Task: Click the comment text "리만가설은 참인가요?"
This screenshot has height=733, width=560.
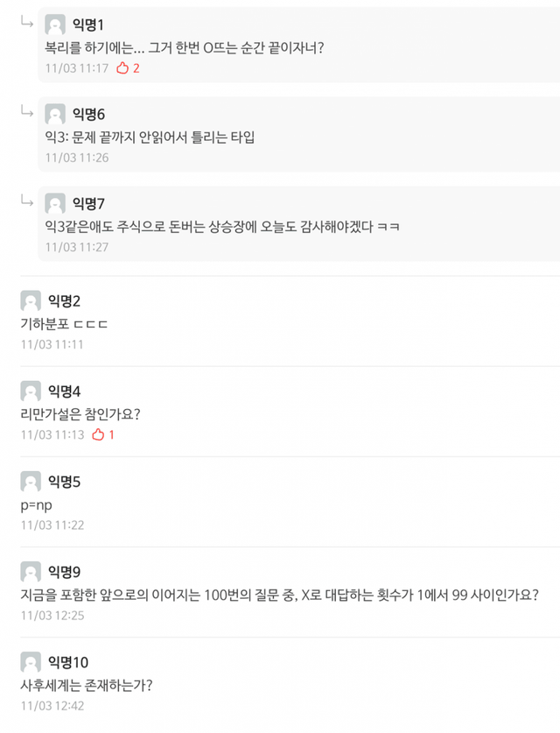Action: click(80, 413)
